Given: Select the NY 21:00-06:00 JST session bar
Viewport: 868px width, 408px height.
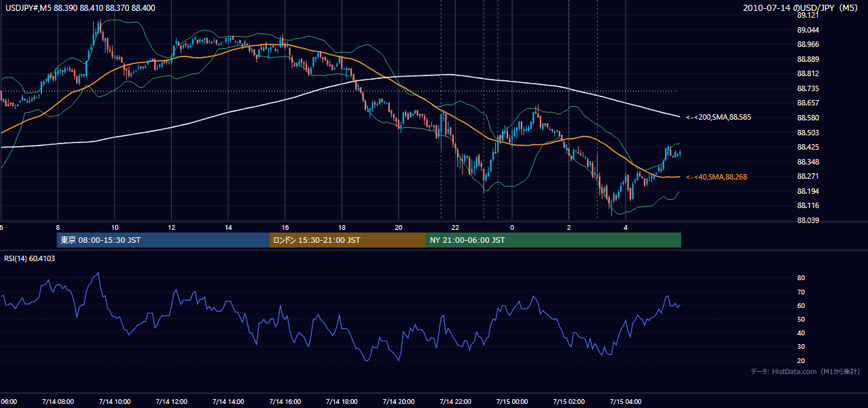Looking at the screenshot, I should (x=554, y=240).
